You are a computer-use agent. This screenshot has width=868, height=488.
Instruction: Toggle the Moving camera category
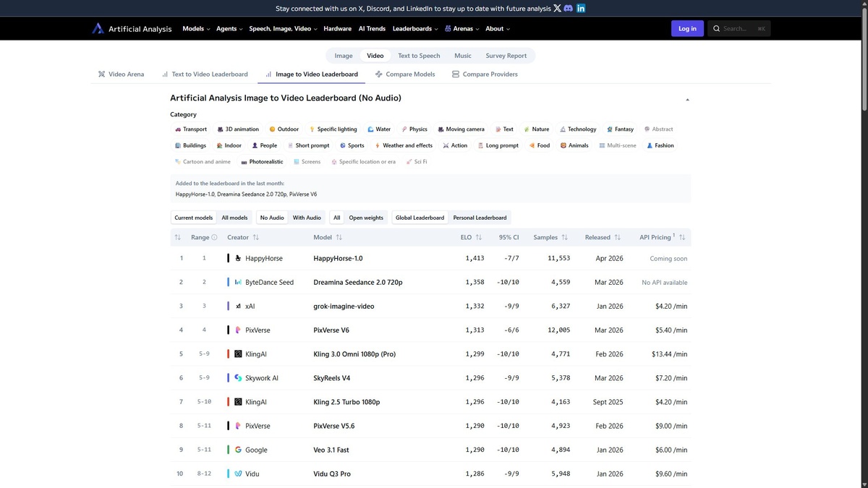tap(461, 129)
